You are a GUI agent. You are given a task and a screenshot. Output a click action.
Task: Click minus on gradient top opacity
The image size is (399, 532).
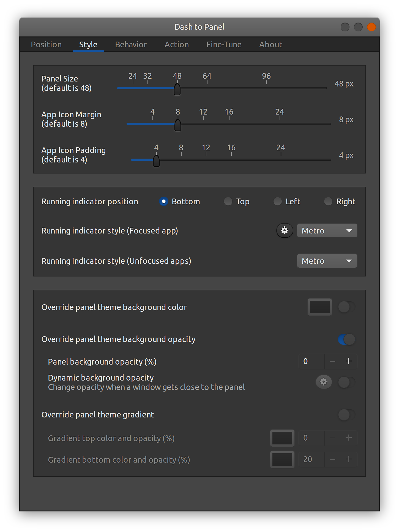pos(332,438)
